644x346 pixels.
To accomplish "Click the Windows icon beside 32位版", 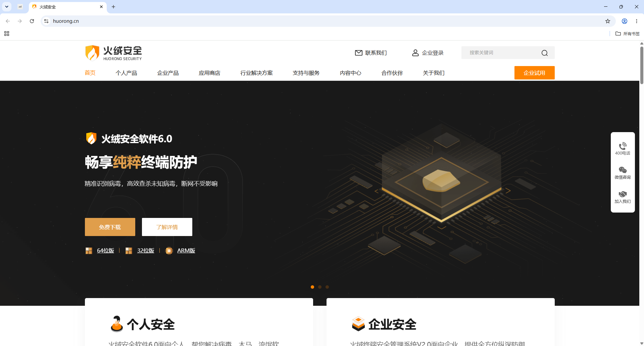I will [129, 251].
